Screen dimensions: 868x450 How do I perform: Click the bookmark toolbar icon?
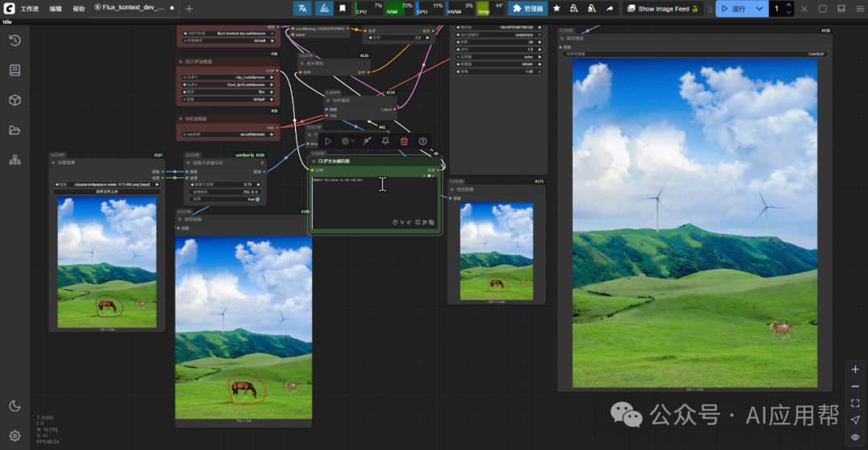(x=342, y=8)
